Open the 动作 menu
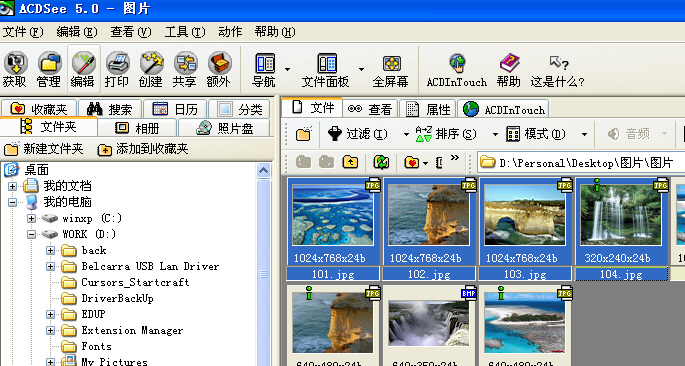The height and width of the screenshot is (366, 685). point(230,32)
